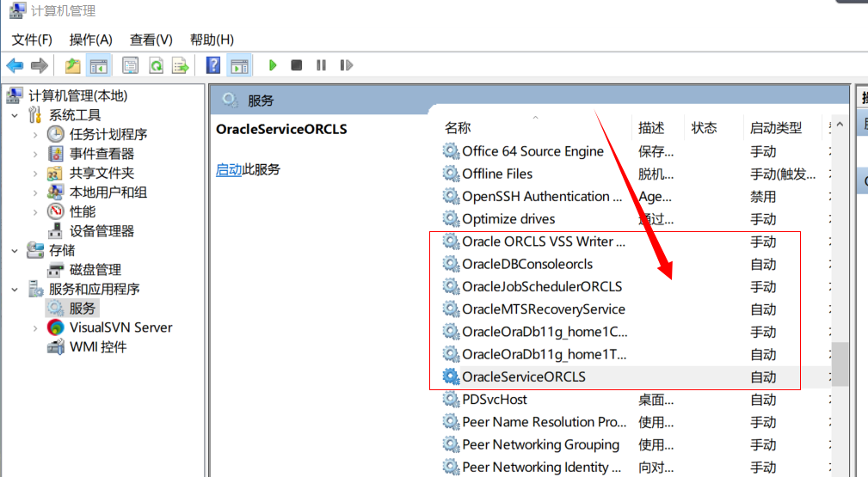868x477 pixels.
Task: Select 服务 in the tree
Action: pyautogui.click(x=82, y=309)
